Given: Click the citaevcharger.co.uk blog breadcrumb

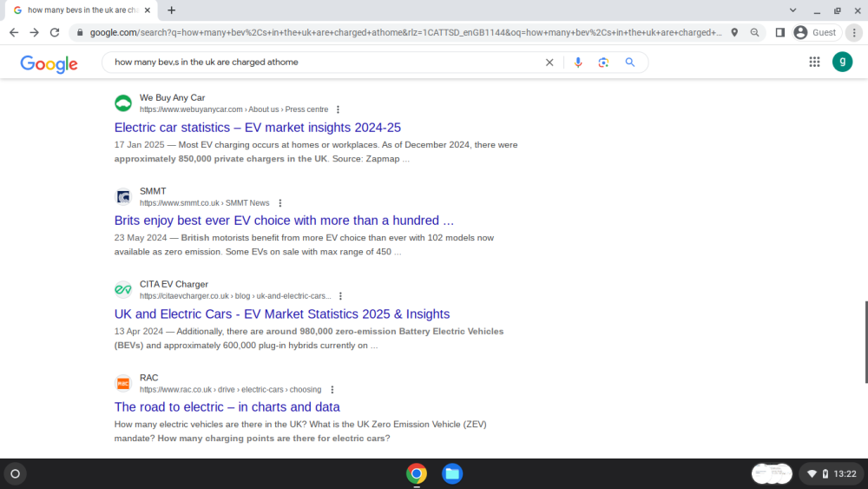Looking at the screenshot, I should (x=235, y=296).
